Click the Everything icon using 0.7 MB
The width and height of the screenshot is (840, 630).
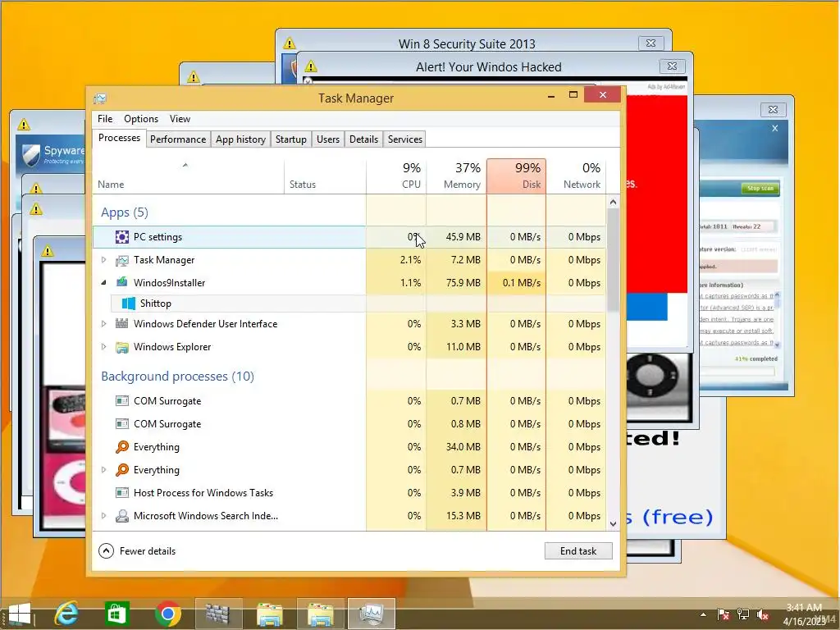(x=122, y=470)
